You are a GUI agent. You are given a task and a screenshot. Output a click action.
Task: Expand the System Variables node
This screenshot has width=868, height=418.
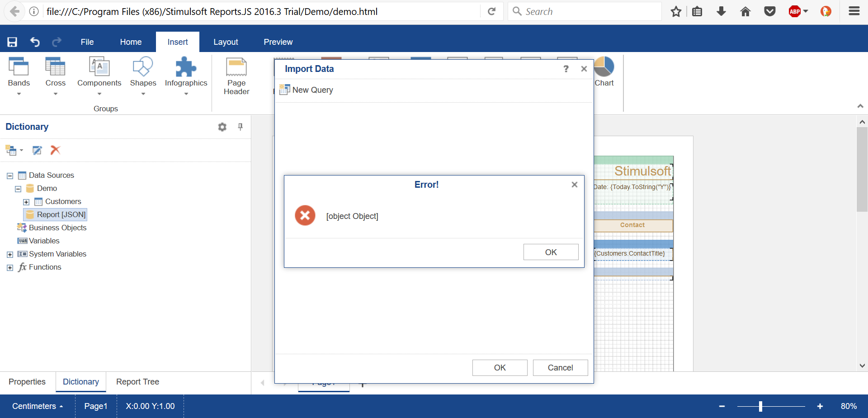(x=10, y=254)
